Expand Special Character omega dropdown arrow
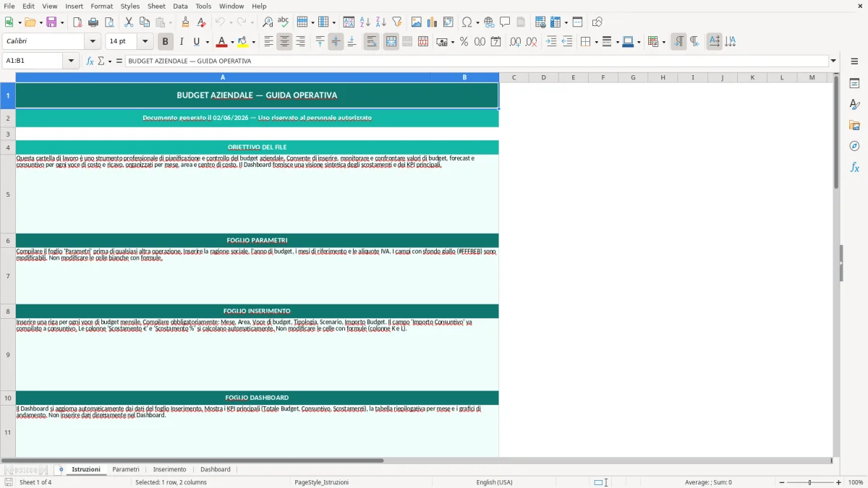 [477, 22]
